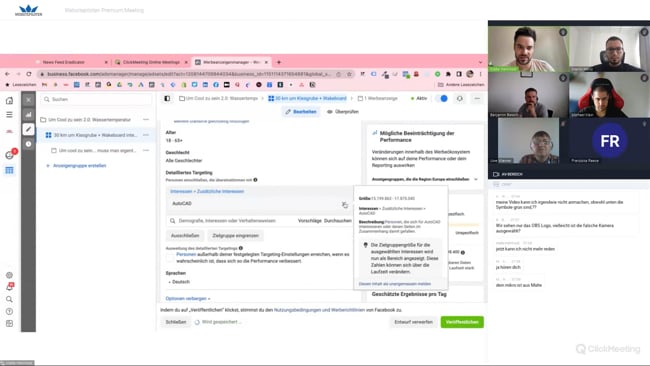The image size is (650, 366).
Task: Click Durchsuchen in the targeting search
Action: 337,221
